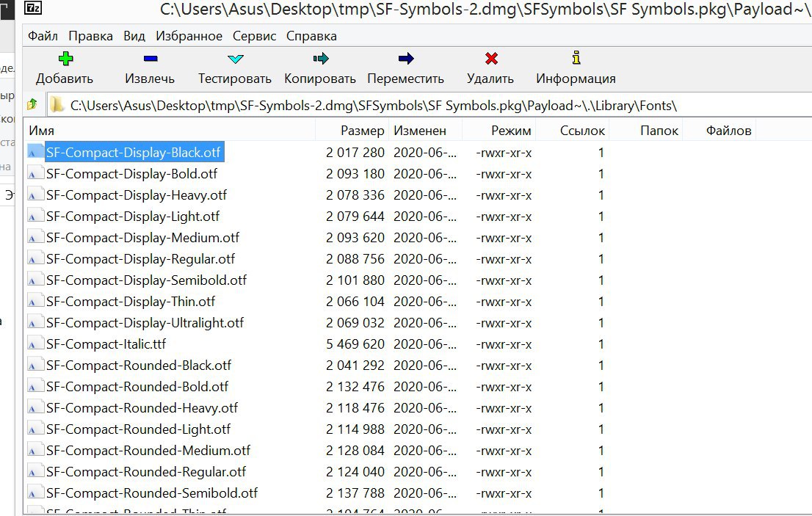Viewport: 812px width, 516px height.
Task: Select SF-Compact-Display-Heavy.otf file
Action: coord(137,195)
